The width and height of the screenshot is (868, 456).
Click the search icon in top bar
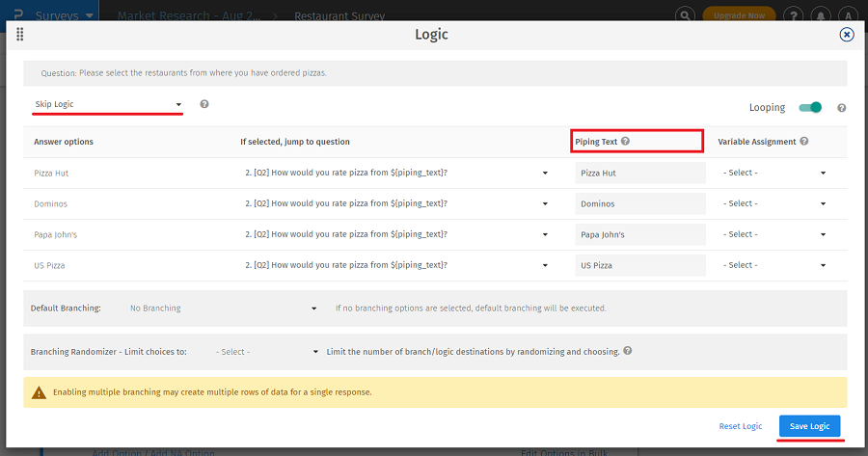(684, 15)
